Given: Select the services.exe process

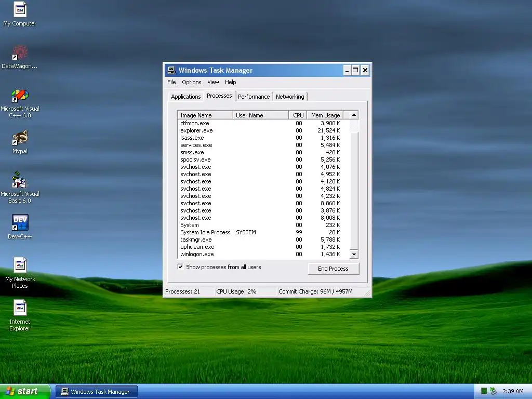Looking at the screenshot, I should tap(263, 145).
